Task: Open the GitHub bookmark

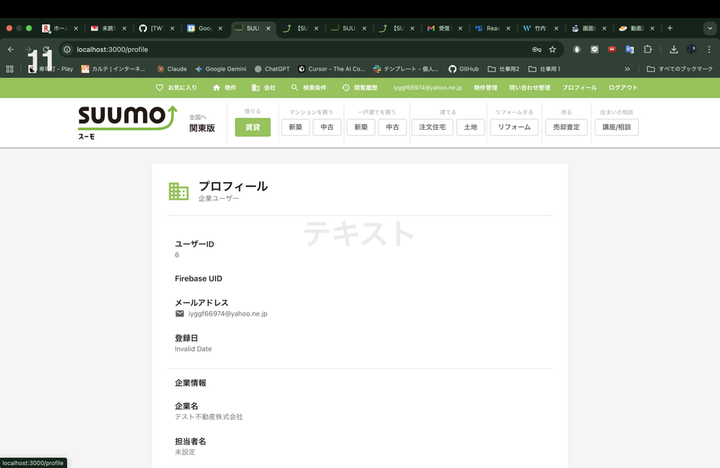Action: pyautogui.click(x=463, y=69)
